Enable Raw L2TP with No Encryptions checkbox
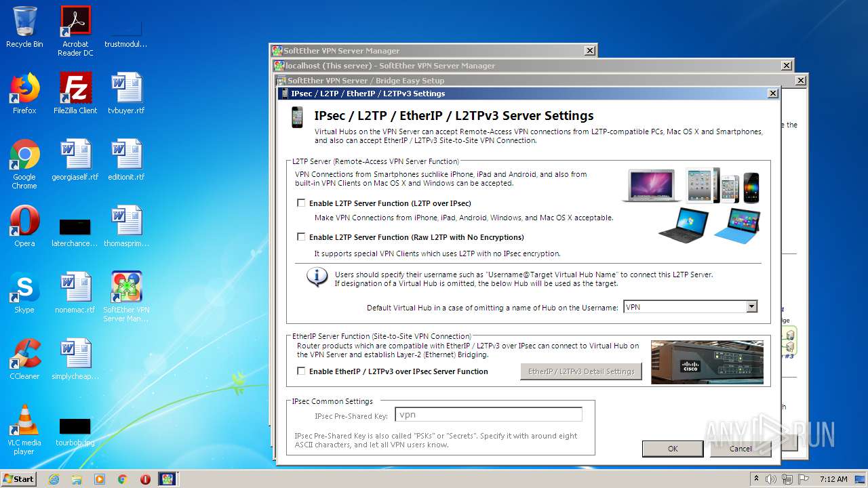The image size is (868, 488). click(x=301, y=237)
